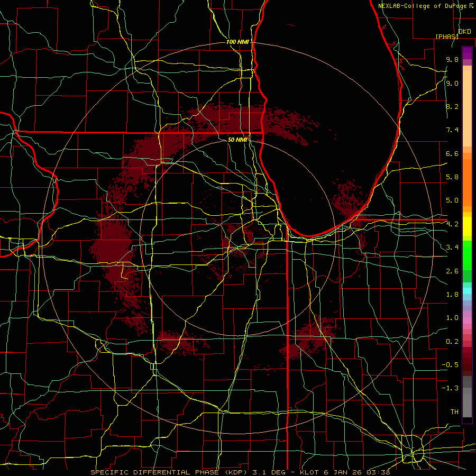This screenshot has width=476, height=476.
Task: Select the 1.0 value on the color scale
Action: click(x=452, y=317)
